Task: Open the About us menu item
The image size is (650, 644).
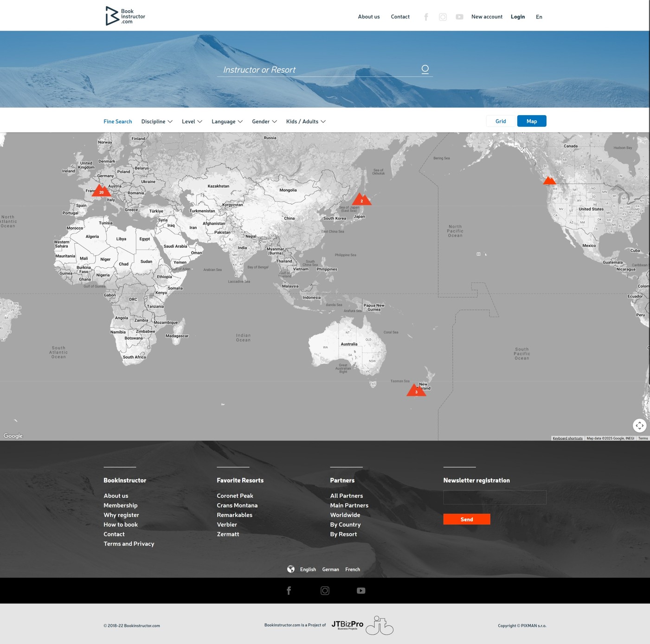Action: (x=368, y=17)
